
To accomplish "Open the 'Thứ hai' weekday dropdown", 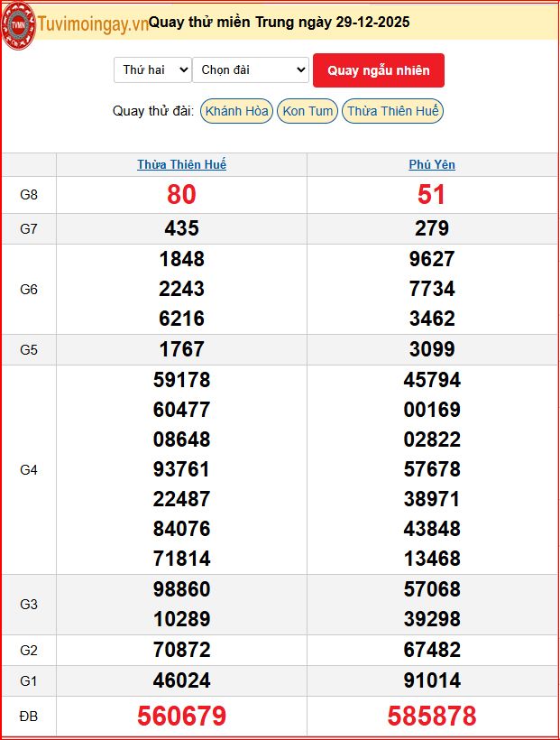I will [152, 69].
